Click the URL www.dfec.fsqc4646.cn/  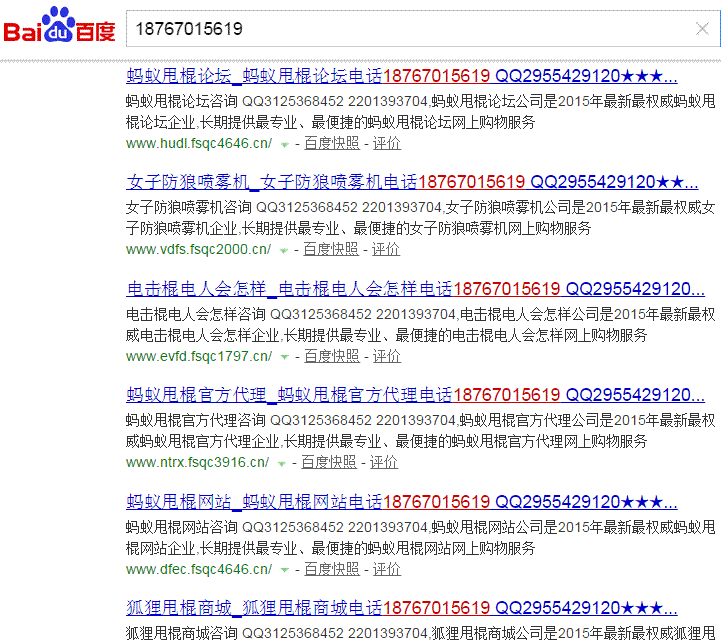pos(199,569)
